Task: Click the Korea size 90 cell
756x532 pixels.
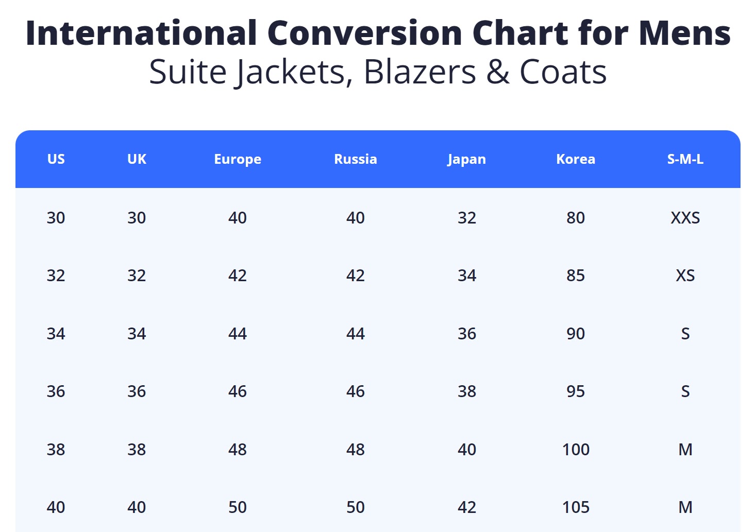Action: coord(576,334)
